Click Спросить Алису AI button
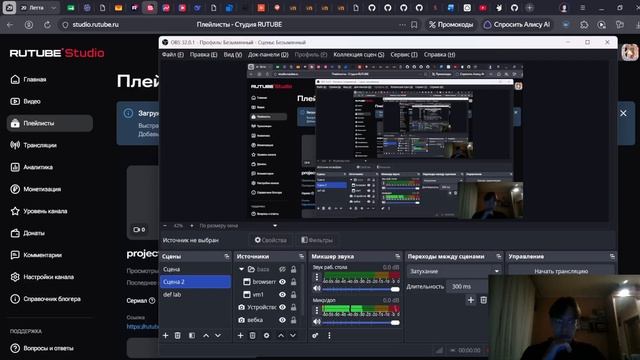The height and width of the screenshot is (360, 640). pos(516,24)
